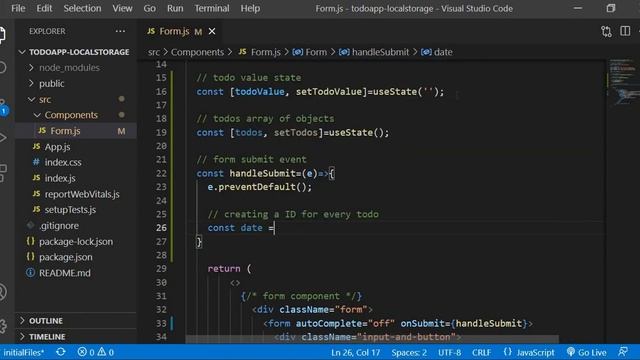Open the initialFiles branch selector
The height and width of the screenshot is (360, 640).
click(x=23, y=352)
